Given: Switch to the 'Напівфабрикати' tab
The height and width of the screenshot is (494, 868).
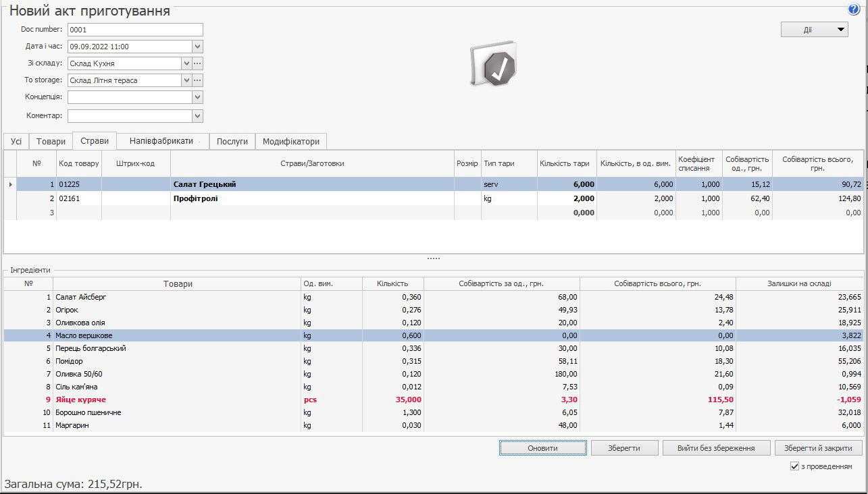Looking at the screenshot, I should click(x=162, y=141).
